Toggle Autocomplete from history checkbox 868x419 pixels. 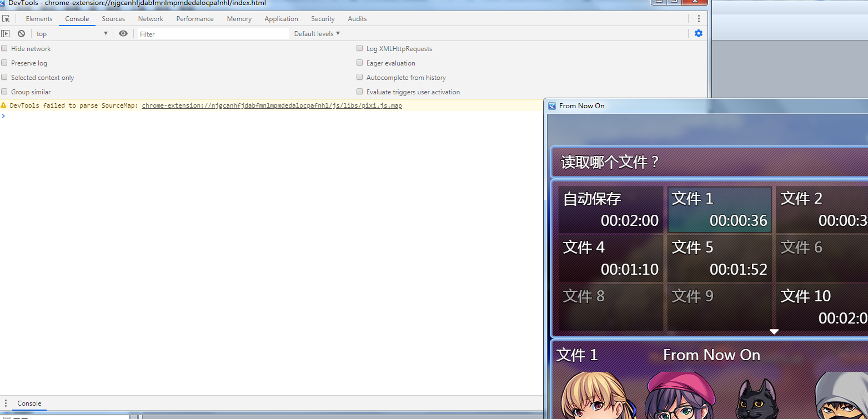tap(360, 77)
